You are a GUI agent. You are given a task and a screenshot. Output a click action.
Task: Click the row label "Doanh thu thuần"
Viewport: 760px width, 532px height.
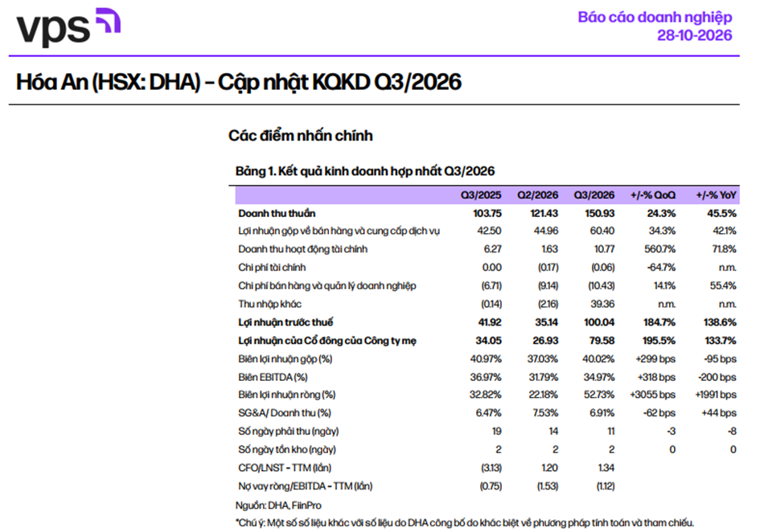(277, 213)
